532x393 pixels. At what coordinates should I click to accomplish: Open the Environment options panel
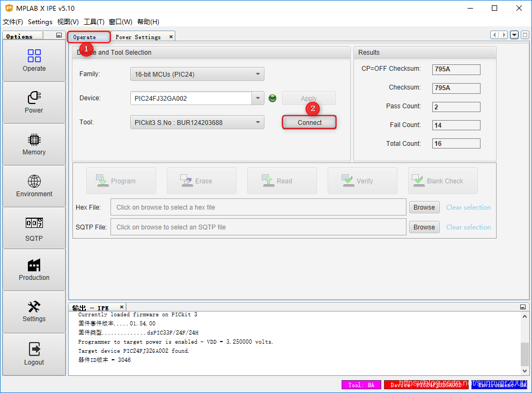coord(34,186)
